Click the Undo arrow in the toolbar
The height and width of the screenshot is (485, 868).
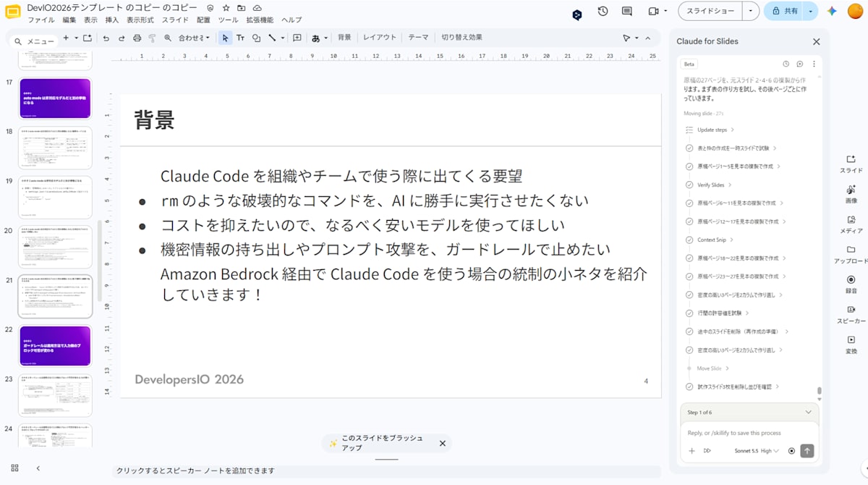pyautogui.click(x=106, y=38)
